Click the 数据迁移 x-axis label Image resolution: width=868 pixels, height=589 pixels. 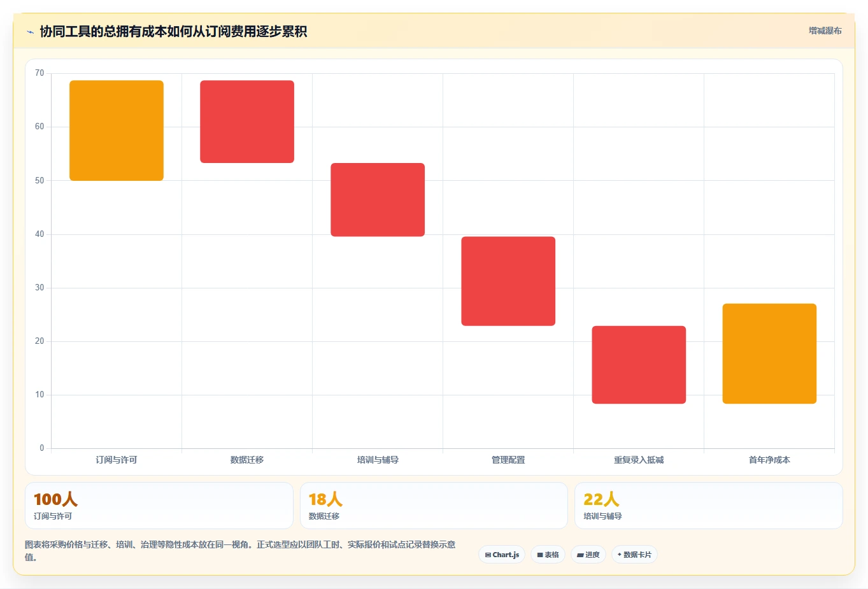coord(247,460)
